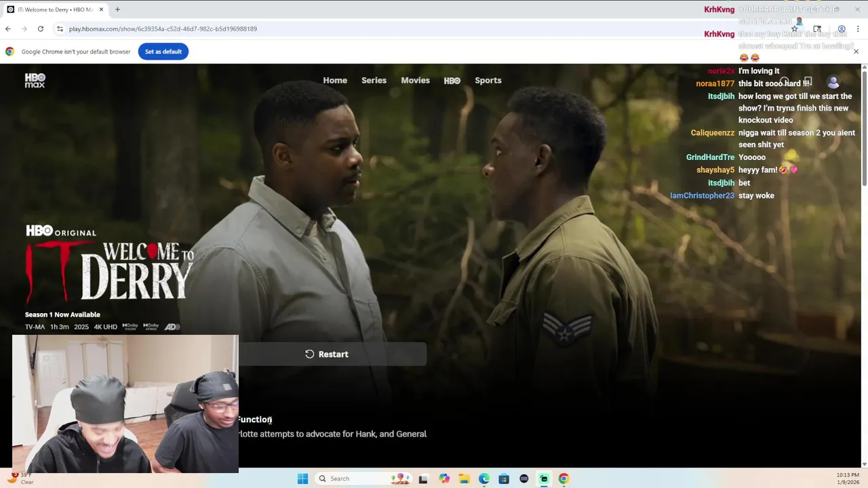Go forward in Chrome

pos(24,28)
